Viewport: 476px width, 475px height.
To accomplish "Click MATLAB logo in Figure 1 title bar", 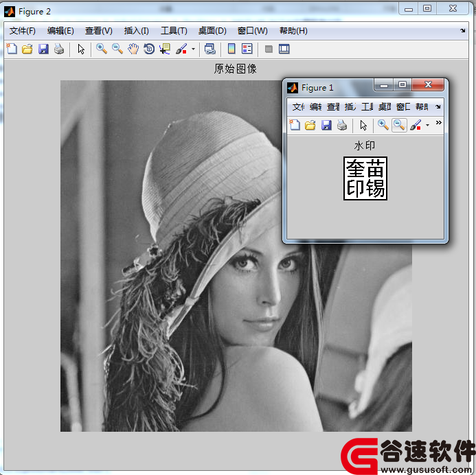I will (x=293, y=88).
